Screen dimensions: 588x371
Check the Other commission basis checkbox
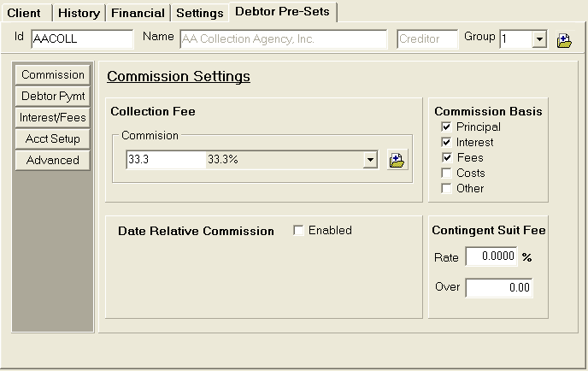(446, 188)
